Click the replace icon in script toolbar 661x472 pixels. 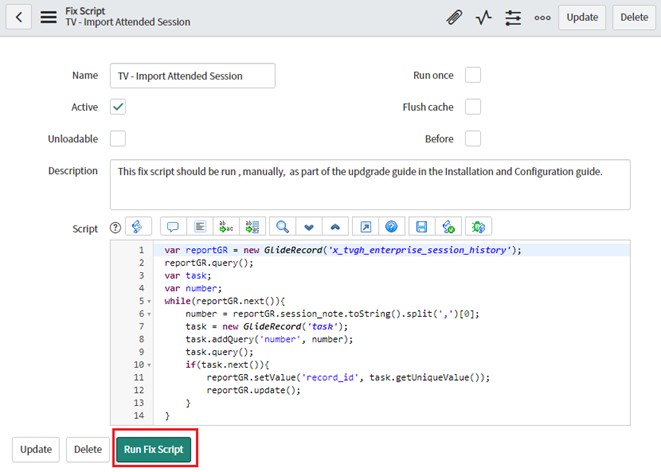(x=226, y=227)
